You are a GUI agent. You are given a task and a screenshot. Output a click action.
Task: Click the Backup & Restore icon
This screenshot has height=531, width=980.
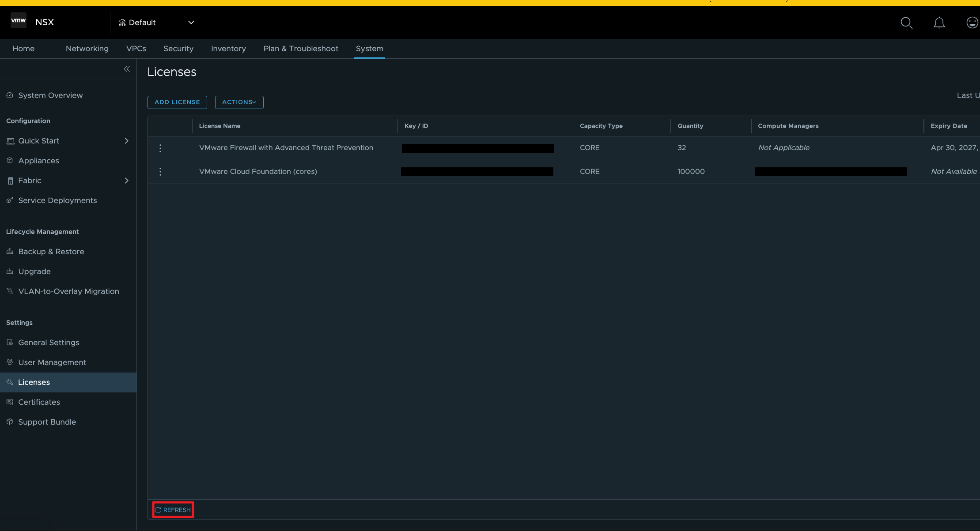point(10,252)
